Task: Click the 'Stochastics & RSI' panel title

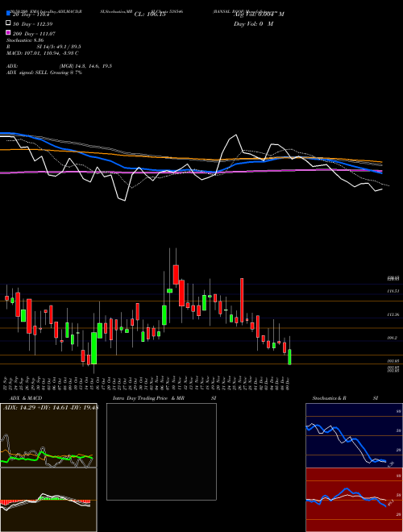Action: pos(345,398)
